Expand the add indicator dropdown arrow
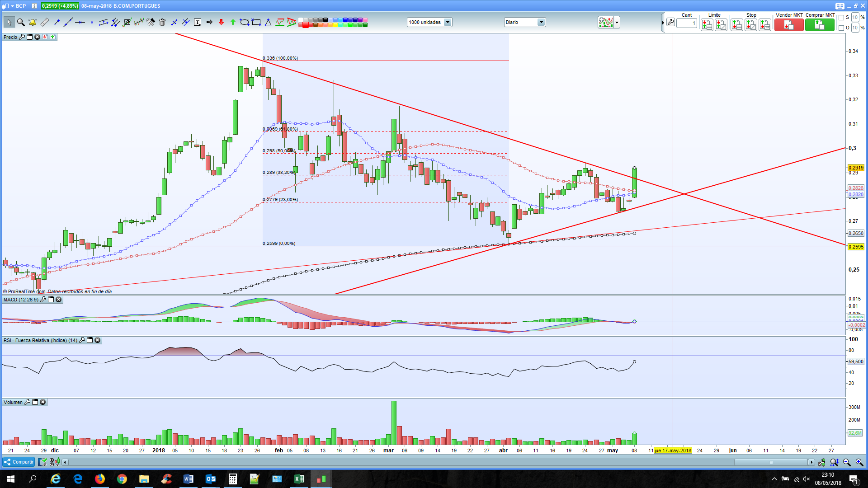 (617, 22)
